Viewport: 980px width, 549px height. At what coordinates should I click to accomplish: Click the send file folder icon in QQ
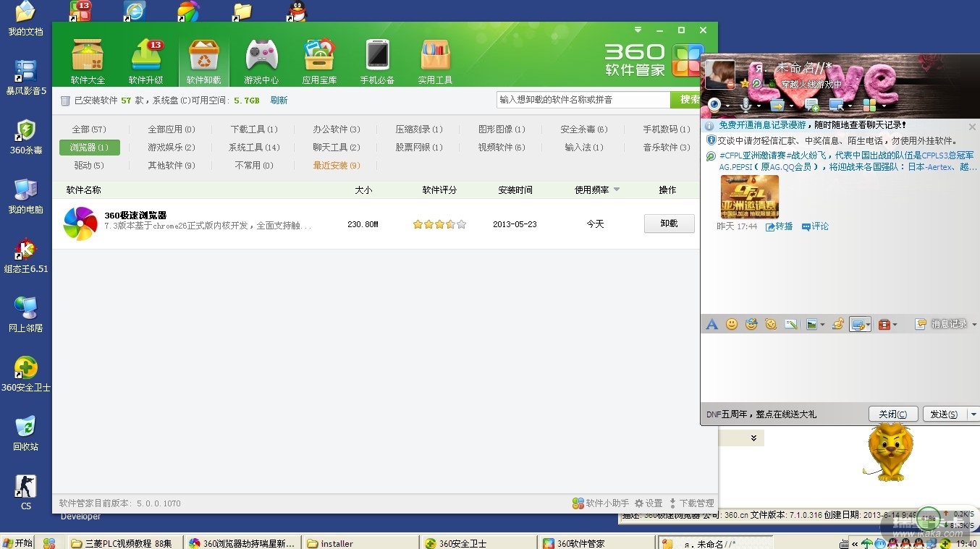tap(777, 105)
